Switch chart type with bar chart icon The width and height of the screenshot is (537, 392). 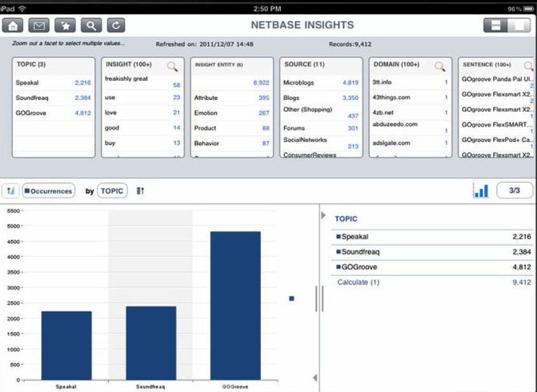tap(481, 190)
